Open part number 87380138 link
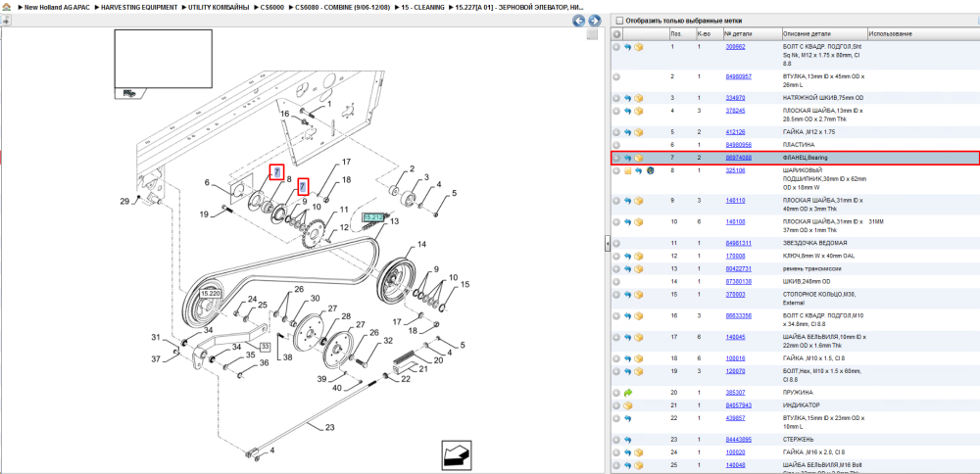 738,282
